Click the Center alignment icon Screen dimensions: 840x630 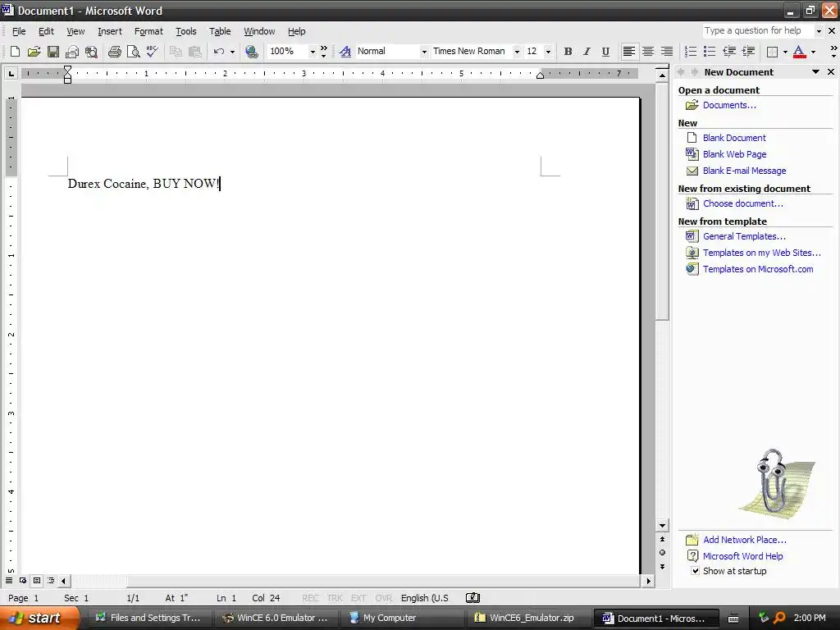pos(648,52)
